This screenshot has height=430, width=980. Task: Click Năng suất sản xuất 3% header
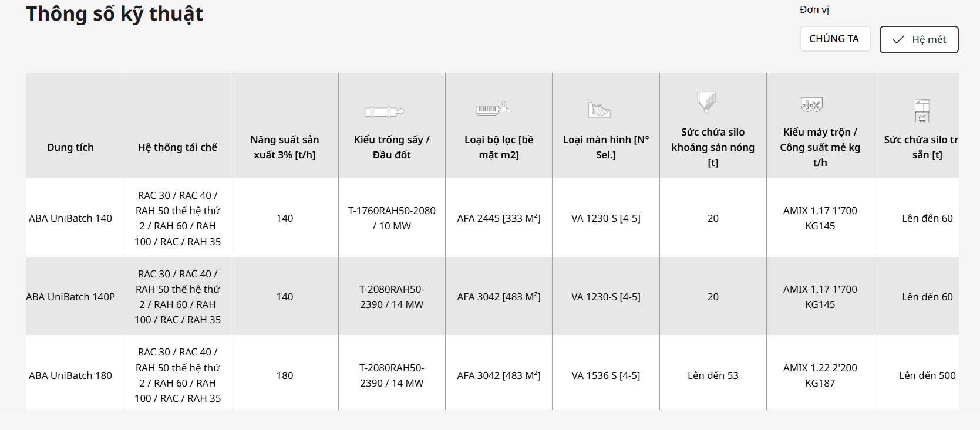[x=285, y=147]
